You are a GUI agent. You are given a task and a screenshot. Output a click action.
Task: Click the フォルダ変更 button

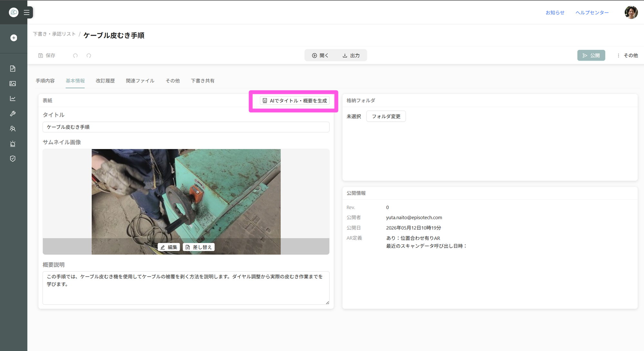point(386,116)
